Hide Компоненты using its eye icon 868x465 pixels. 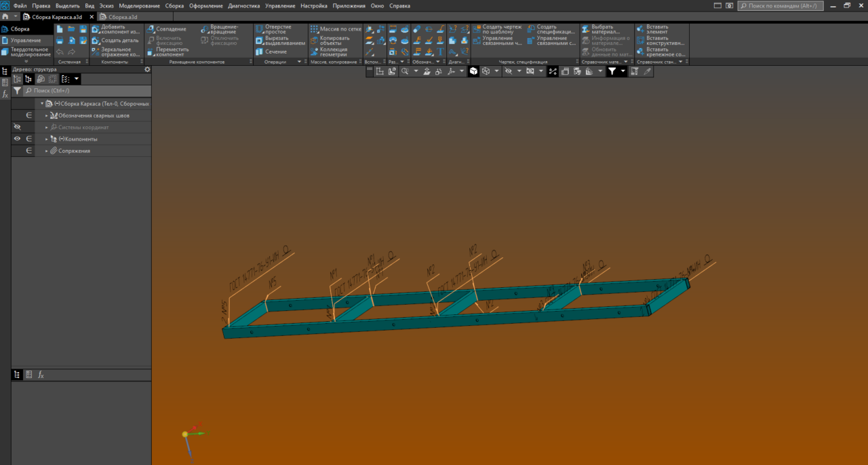[x=18, y=138]
